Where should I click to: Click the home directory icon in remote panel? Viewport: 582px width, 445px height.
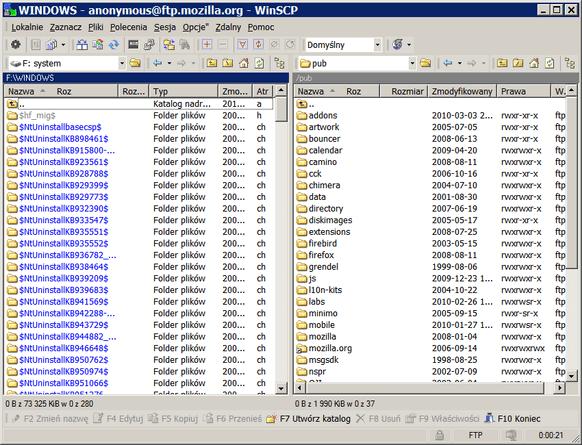(534, 63)
